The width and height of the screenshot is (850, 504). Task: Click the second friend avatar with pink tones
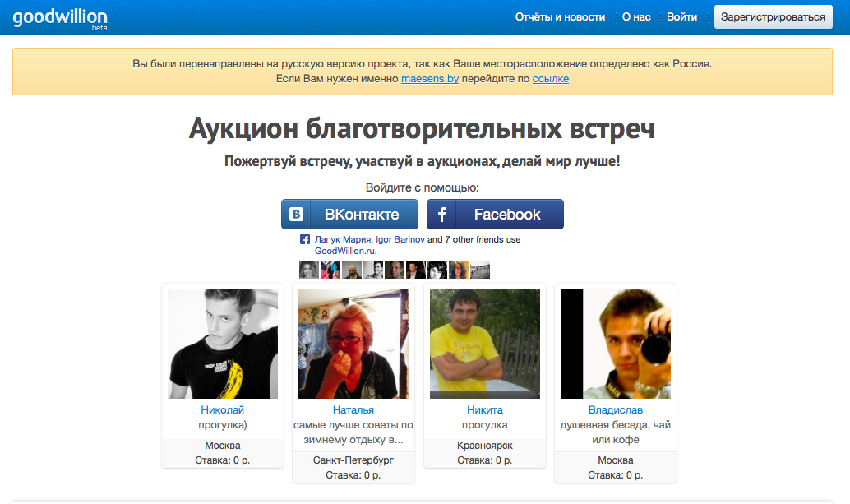[x=330, y=270]
